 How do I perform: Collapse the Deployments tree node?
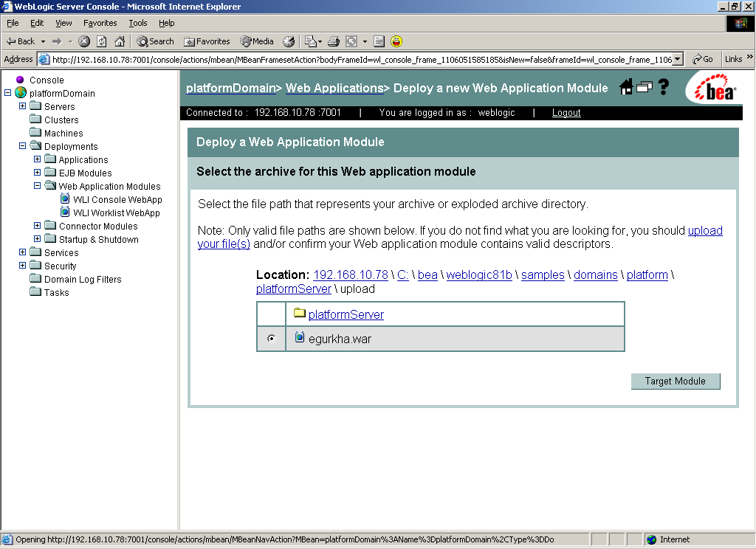(22, 145)
